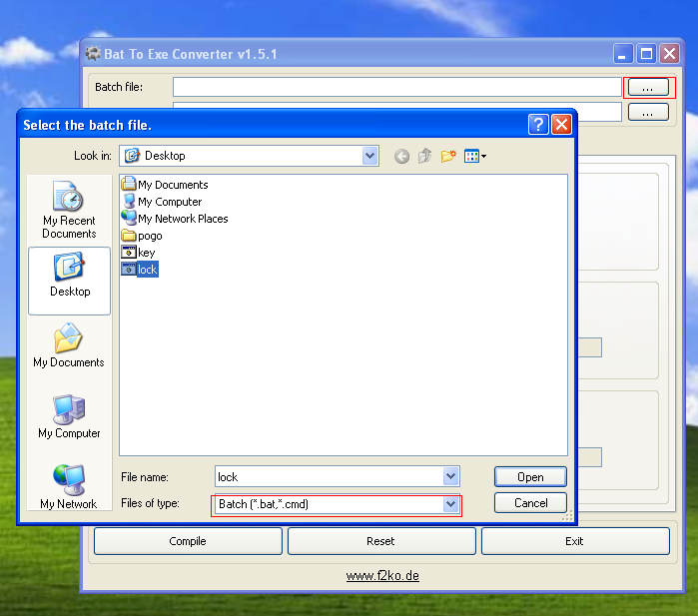The image size is (698, 616).
Task: Create a new folder
Action: [x=448, y=156]
